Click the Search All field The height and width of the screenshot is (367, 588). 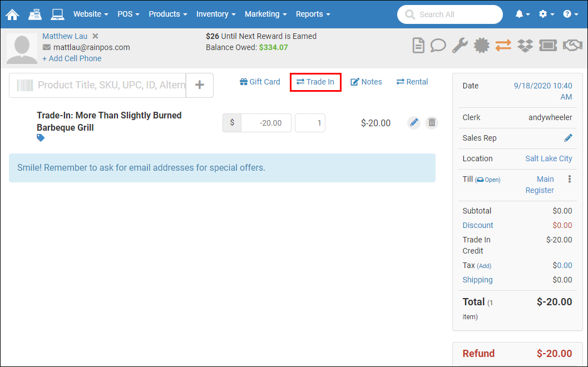449,14
